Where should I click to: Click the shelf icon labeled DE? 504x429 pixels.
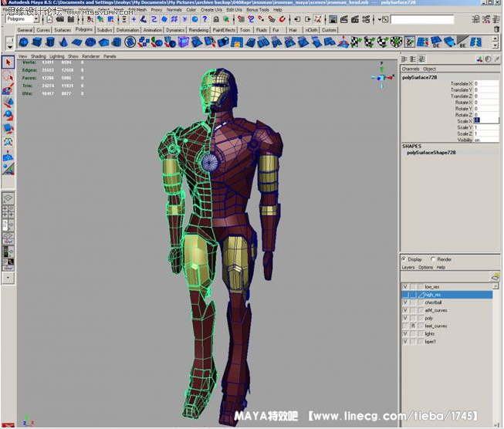tap(436, 42)
